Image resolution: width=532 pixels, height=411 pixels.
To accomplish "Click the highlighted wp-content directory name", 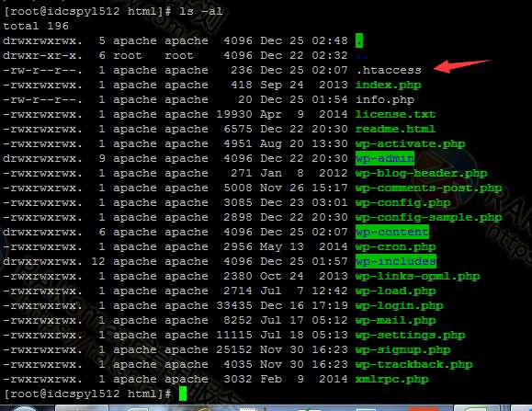I will click(392, 232).
